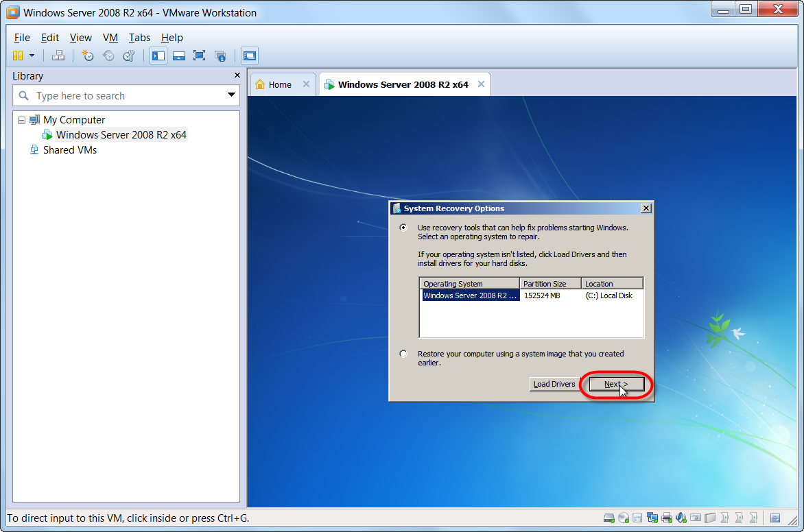Image resolution: width=804 pixels, height=532 pixels.
Task: Close the Windows Server 2008 R2 x64 tab
Action: pyautogui.click(x=481, y=84)
